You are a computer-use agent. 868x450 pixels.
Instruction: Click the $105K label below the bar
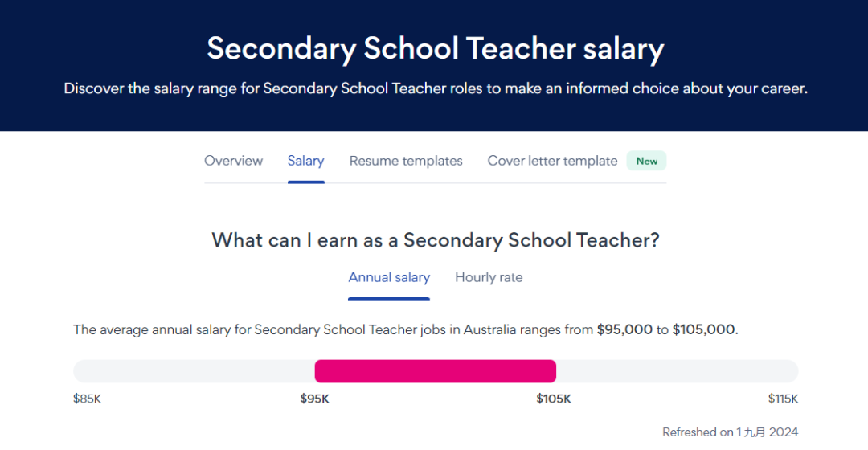click(554, 399)
